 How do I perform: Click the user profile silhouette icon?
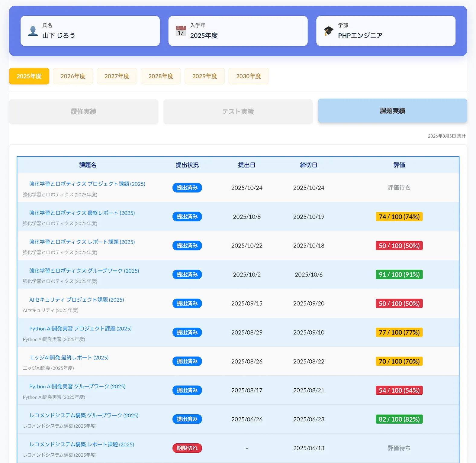tap(33, 31)
